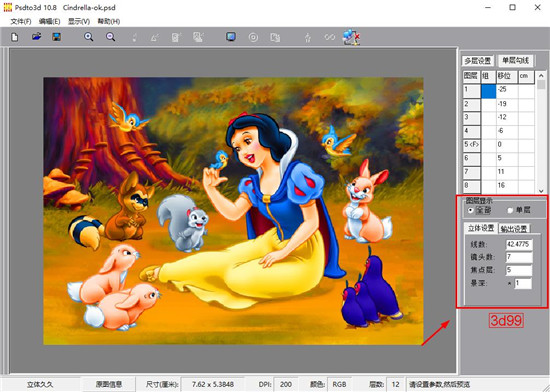This screenshot has height=392, width=550.
Task: Select layer row 4 header
Action: tap(471, 132)
